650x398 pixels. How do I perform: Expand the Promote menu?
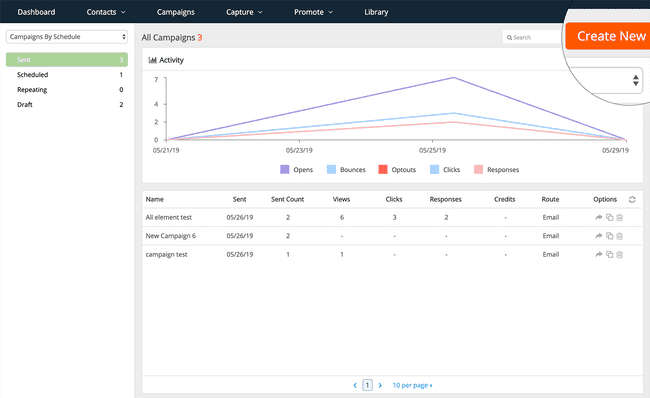313,12
